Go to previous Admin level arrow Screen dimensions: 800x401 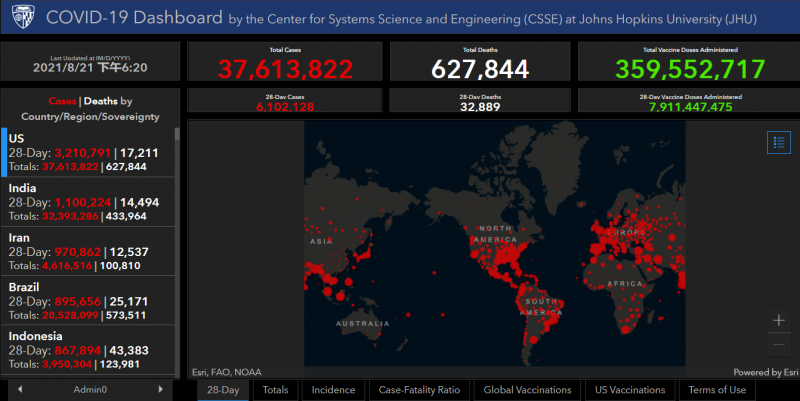pos(20,389)
